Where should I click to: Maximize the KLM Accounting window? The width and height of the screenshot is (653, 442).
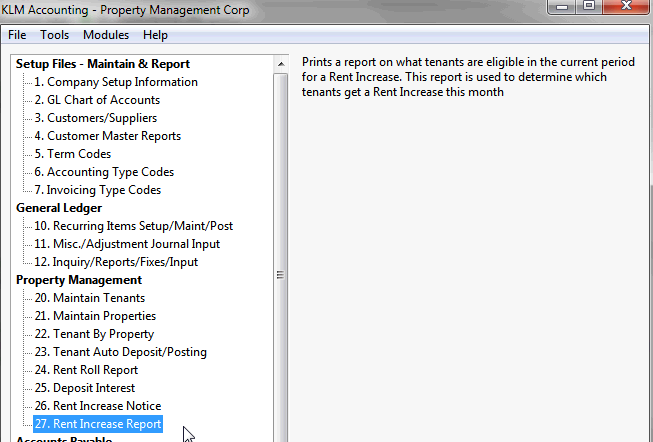coord(589,6)
